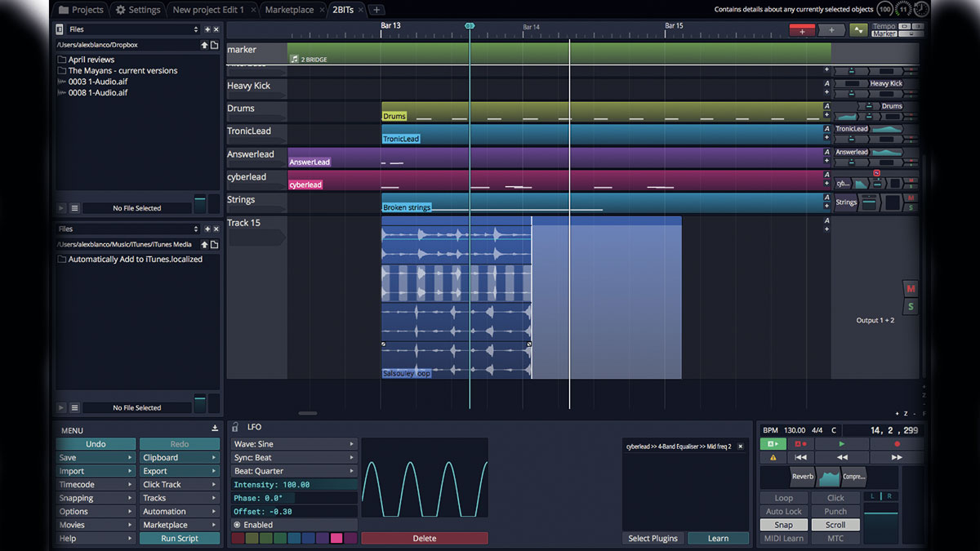Click the yellow warning triangle in the transport
This screenshot has height=551, width=980.
coord(773,457)
